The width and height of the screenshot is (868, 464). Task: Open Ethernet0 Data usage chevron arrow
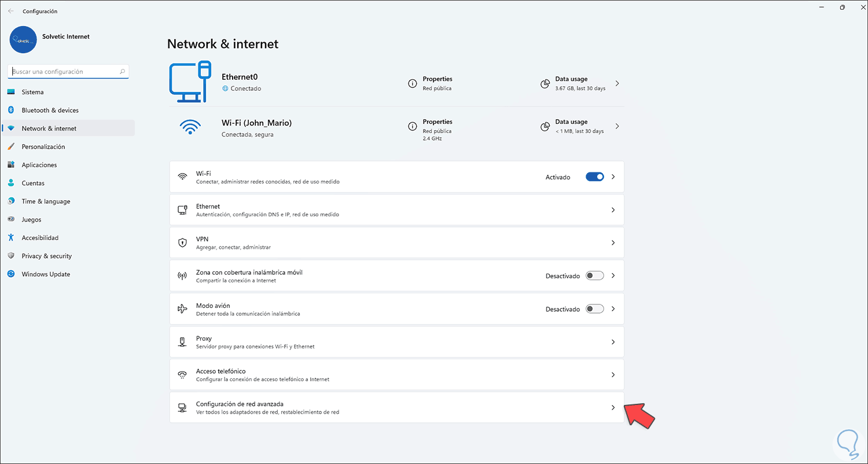pyautogui.click(x=617, y=83)
